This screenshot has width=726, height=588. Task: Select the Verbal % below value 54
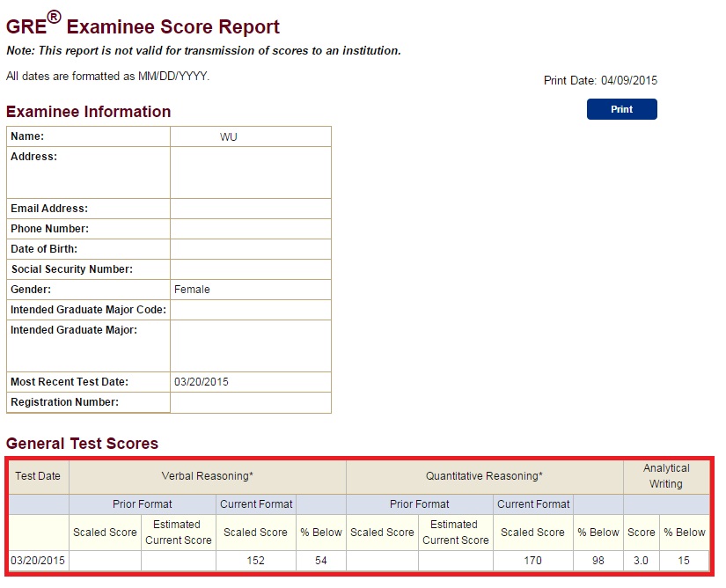(321, 561)
